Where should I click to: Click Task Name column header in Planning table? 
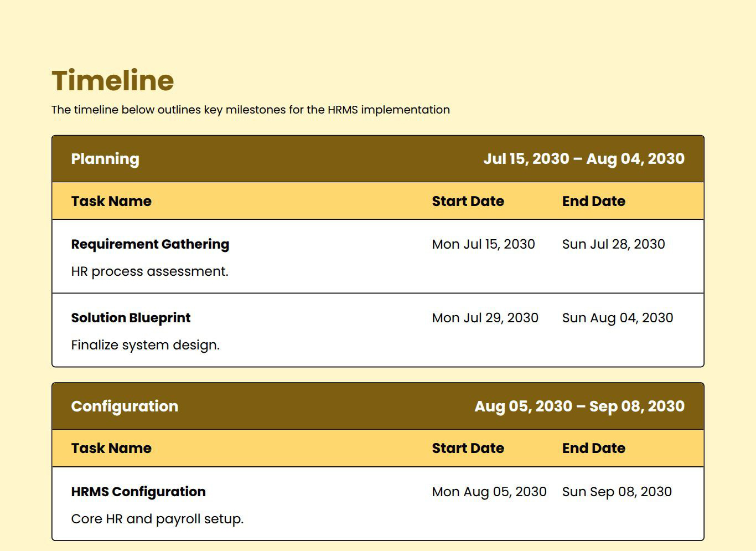point(111,201)
